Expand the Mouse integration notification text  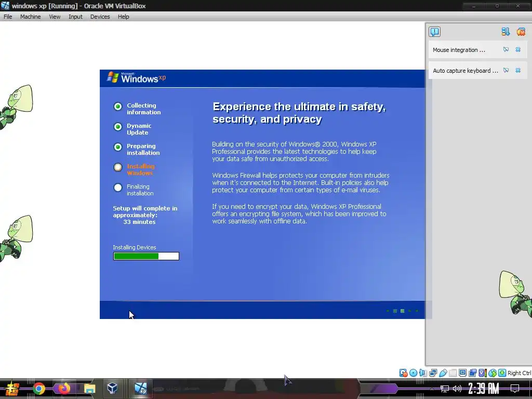pyautogui.click(x=459, y=50)
